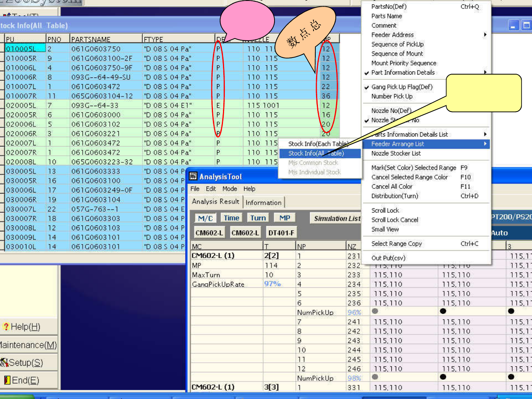
Task: Click the Setup tools icon
Action: tap(4, 363)
